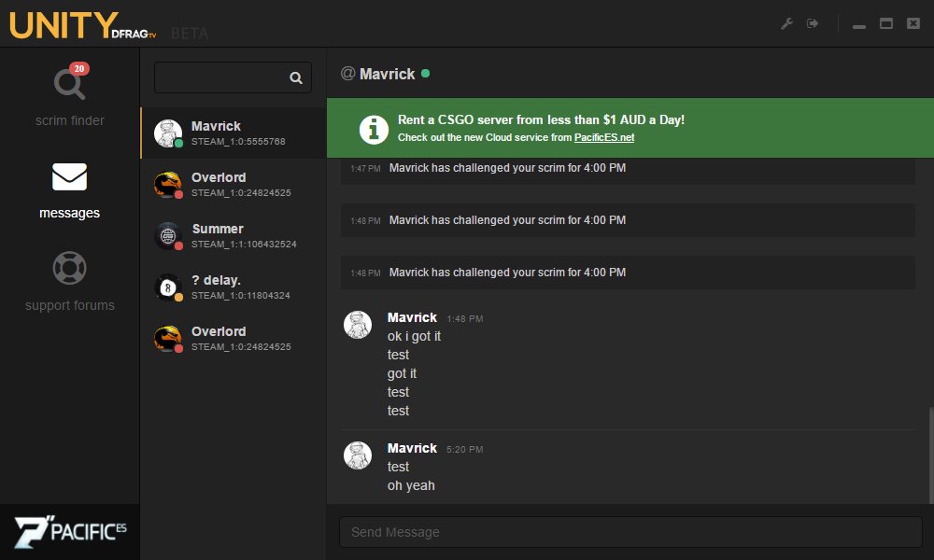Click the @ symbol in chat header
The width and height of the screenshot is (934, 560).
tap(347, 73)
